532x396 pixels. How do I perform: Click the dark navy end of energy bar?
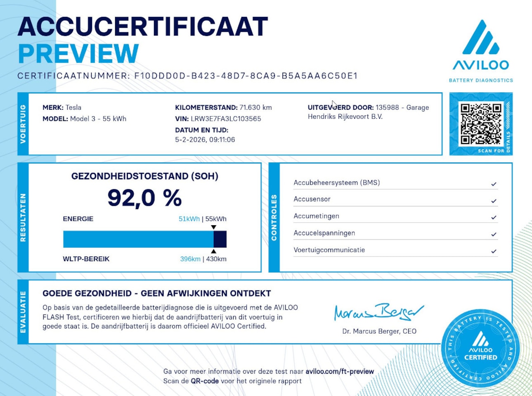tap(220, 239)
